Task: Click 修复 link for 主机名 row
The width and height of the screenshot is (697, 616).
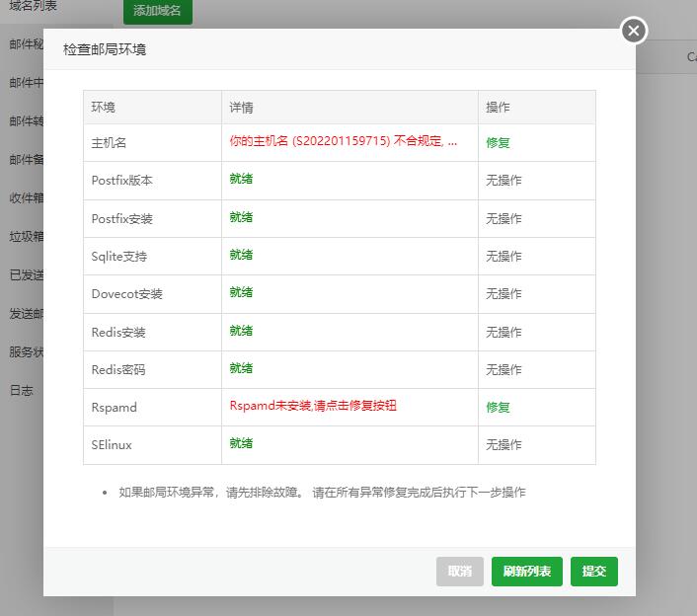Action: click(x=498, y=143)
